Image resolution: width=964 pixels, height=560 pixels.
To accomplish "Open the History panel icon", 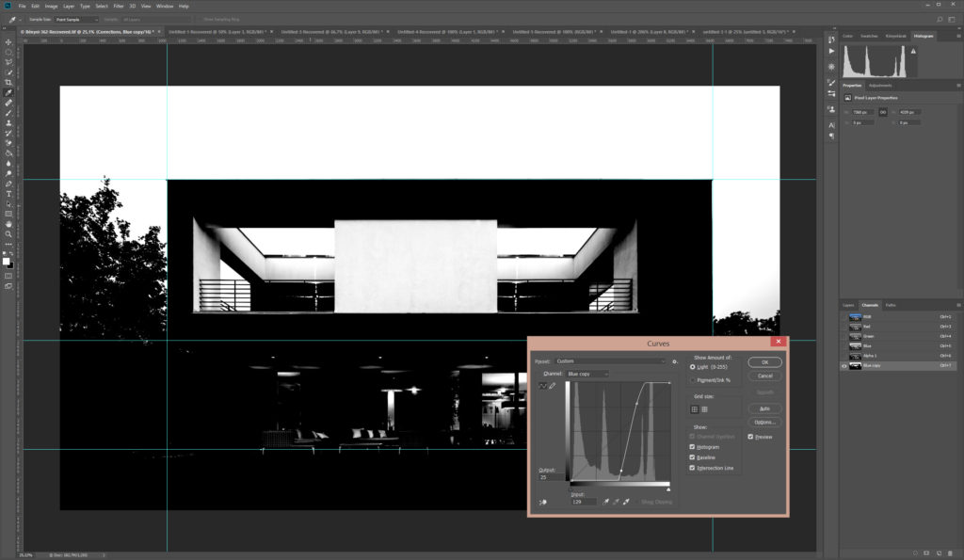I will point(831,40).
